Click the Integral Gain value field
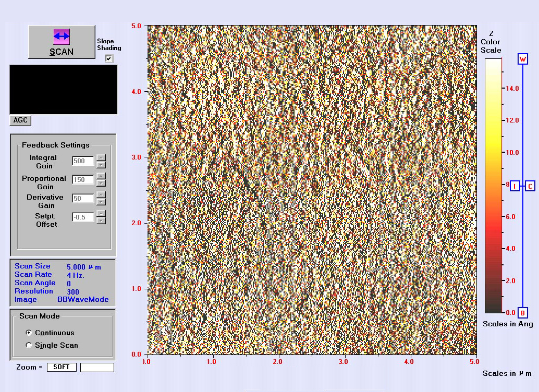This screenshot has width=539, height=392. point(83,161)
